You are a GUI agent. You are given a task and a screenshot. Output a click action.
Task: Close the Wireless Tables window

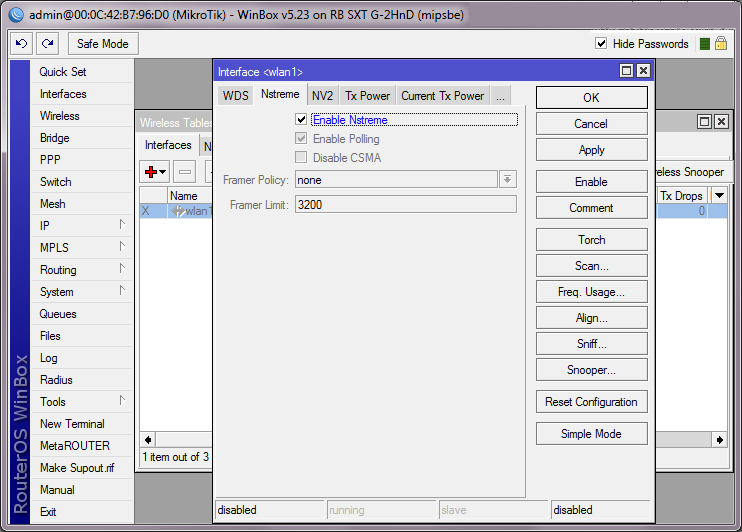pyautogui.click(x=721, y=122)
